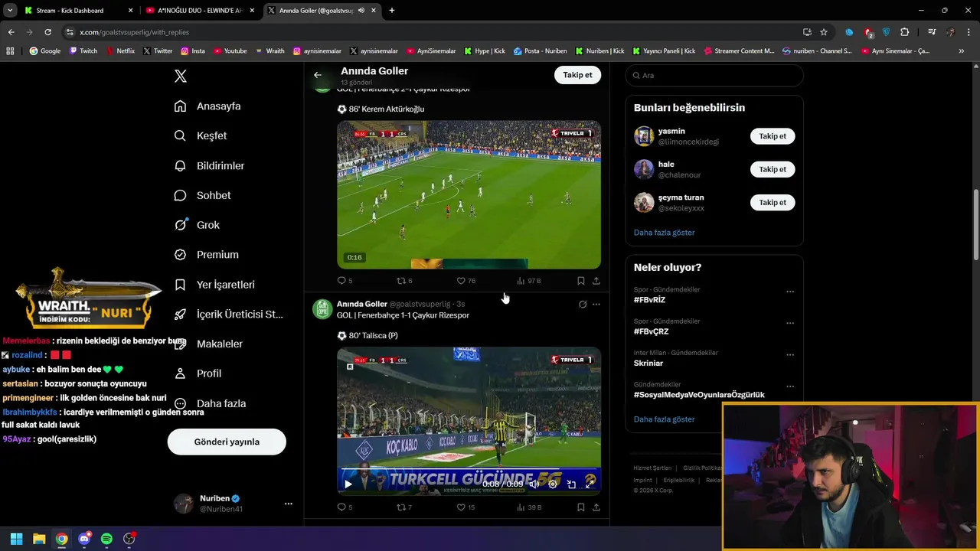Open Twitch bookmark in bookmarks bar
980x551 pixels.
pos(83,51)
